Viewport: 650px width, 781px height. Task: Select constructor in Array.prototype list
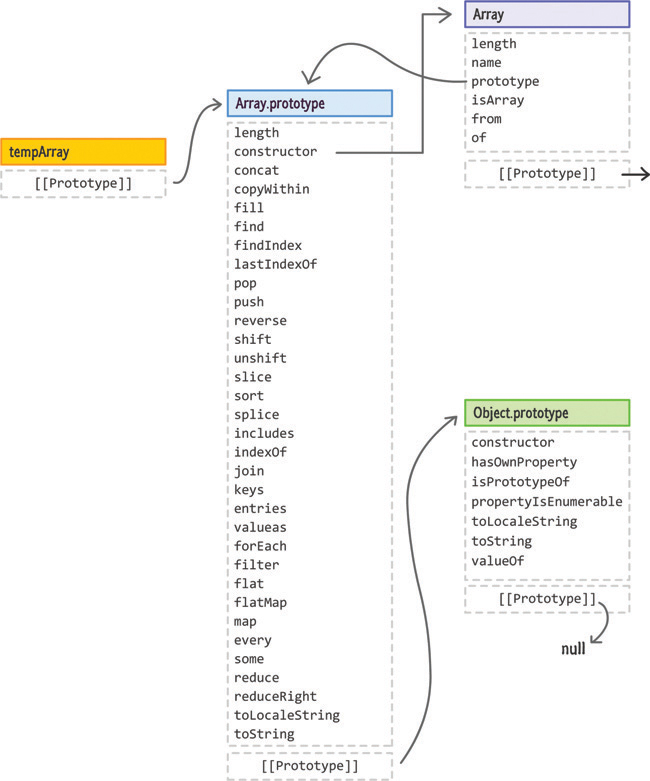[275, 151]
